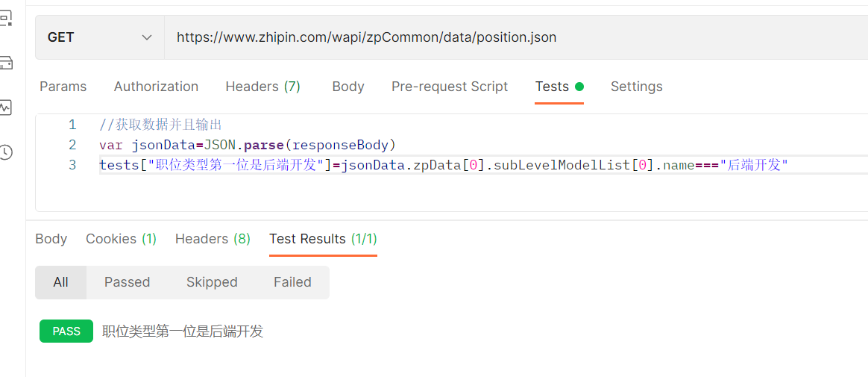This screenshot has height=377, width=868.
Task: Open the Settings tab
Action: (x=636, y=87)
